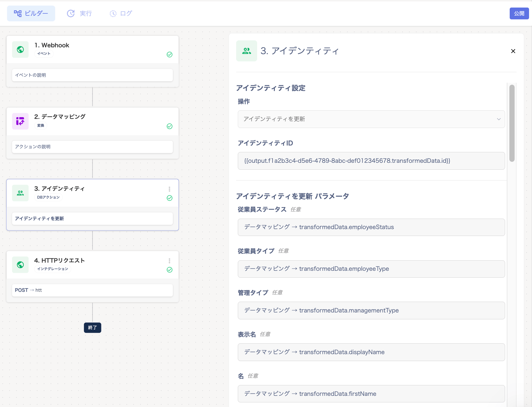Click the panel header identity icon
Viewport: 532px width, 407px height.
pos(247,51)
